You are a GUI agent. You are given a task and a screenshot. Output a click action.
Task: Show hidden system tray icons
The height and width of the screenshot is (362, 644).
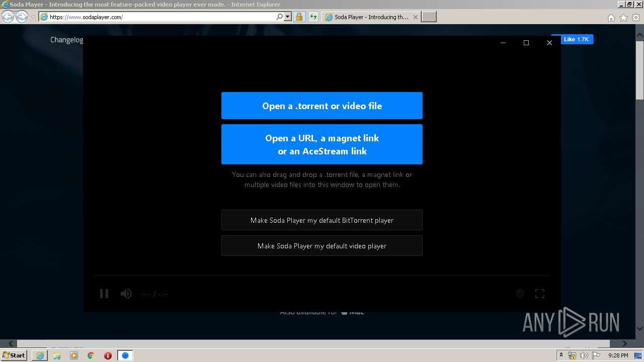pyautogui.click(x=561, y=355)
